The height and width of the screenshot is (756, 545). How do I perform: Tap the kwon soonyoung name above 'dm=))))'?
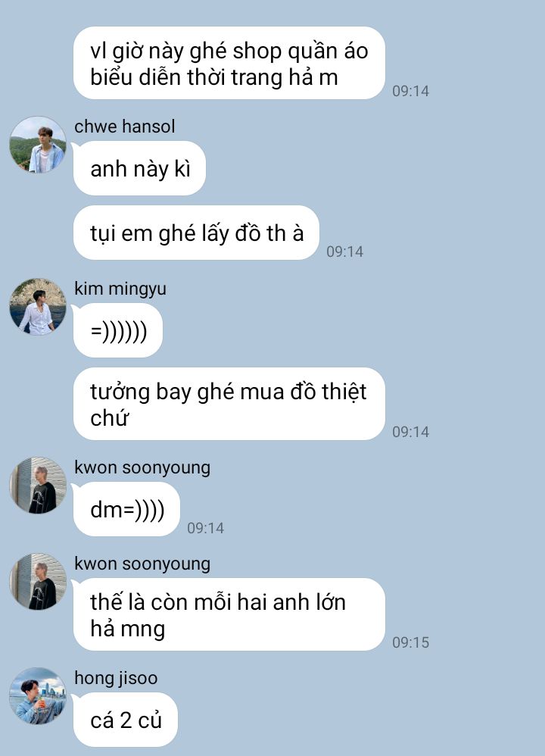tap(142, 467)
